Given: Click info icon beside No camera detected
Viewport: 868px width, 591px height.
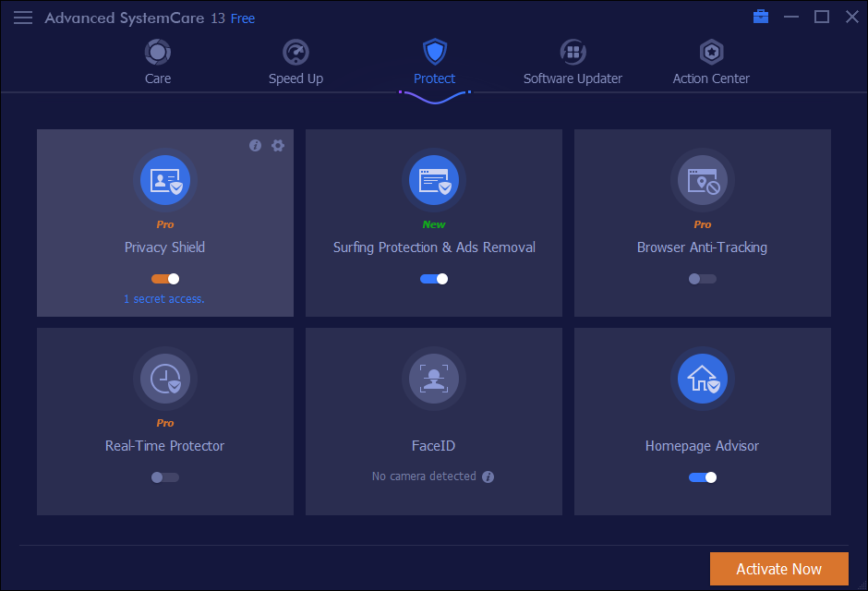Looking at the screenshot, I should coord(488,477).
